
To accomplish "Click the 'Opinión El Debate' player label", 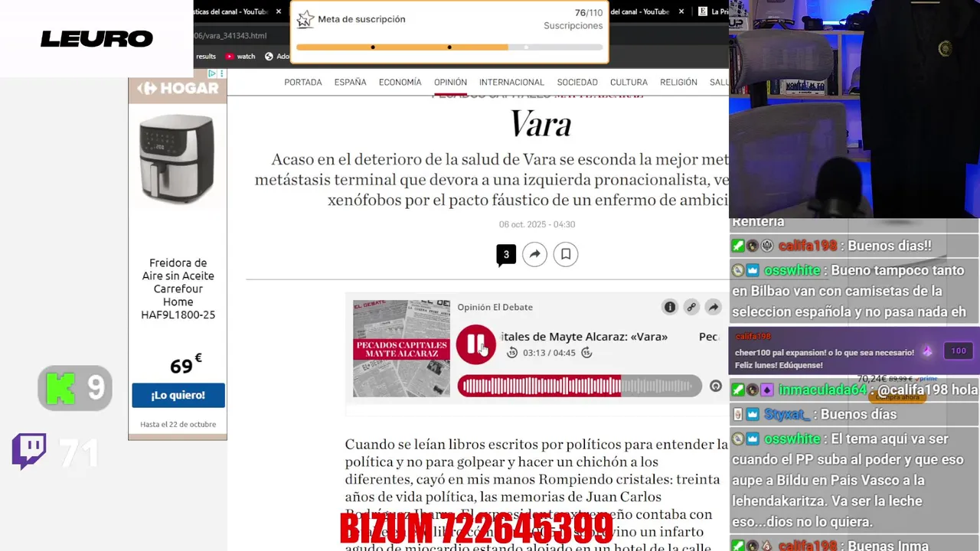I will 495,307.
